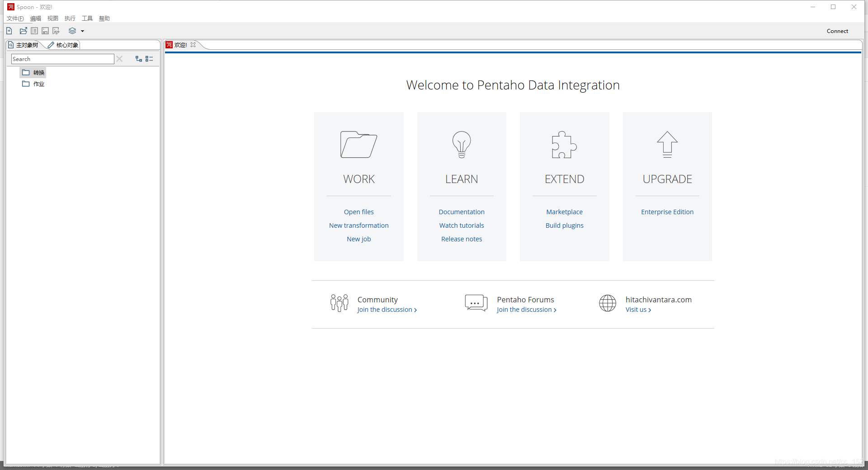Click the EXTEND heading text
This screenshot has width=868, height=470.
click(x=564, y=179)
